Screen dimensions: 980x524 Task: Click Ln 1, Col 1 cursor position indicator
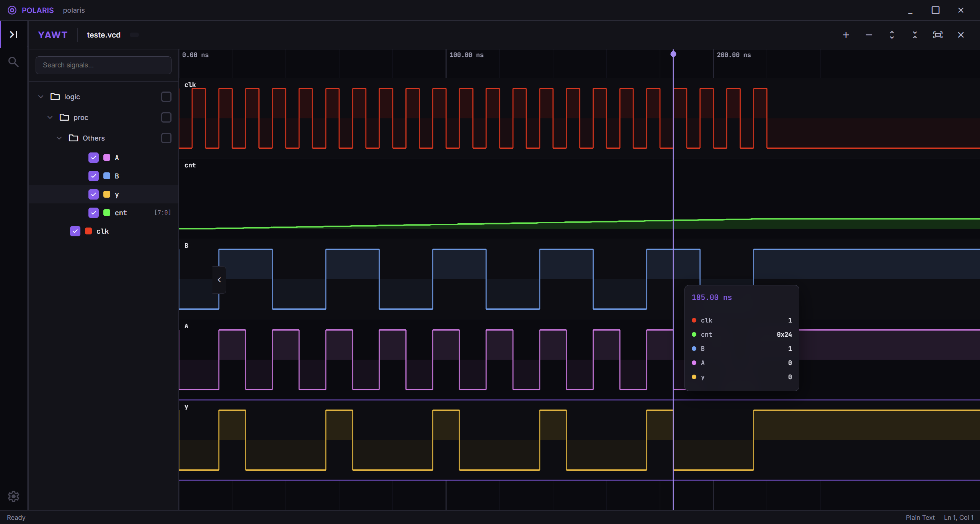pos(959,517)
